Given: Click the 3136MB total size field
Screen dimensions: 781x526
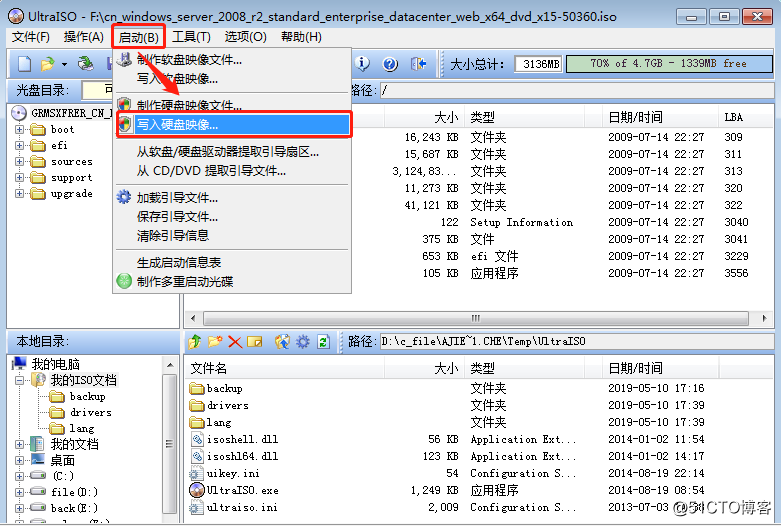Looking at the screenshot, I should pos(539,64).
